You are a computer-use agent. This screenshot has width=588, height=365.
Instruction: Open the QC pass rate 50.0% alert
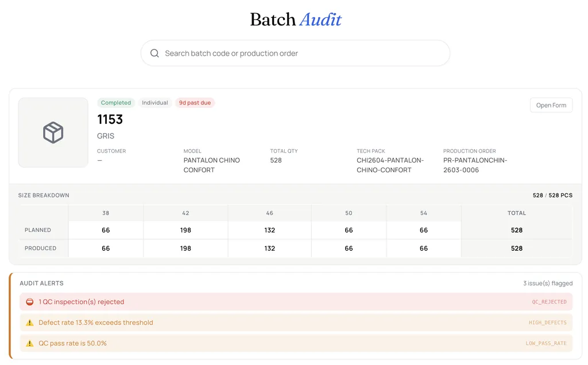pos(296,343)
